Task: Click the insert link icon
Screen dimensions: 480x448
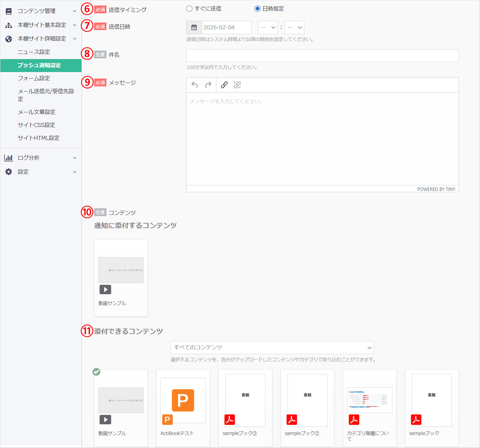Action: [224, 85]
